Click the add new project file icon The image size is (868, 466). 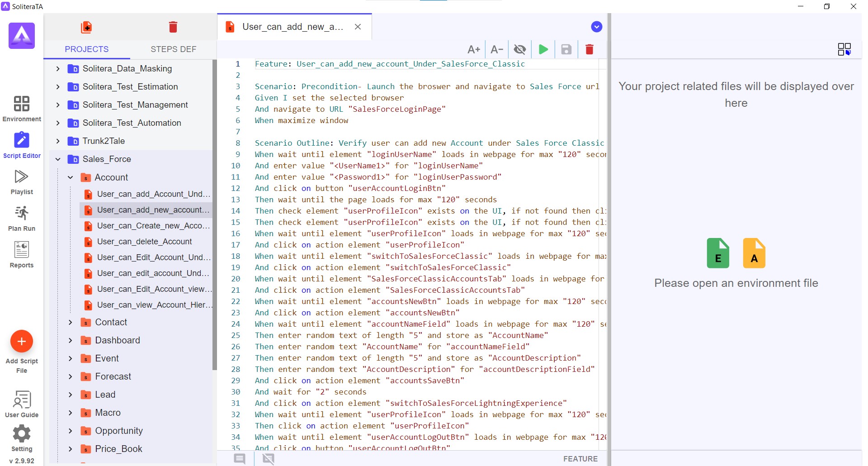(x=86, y=27)
